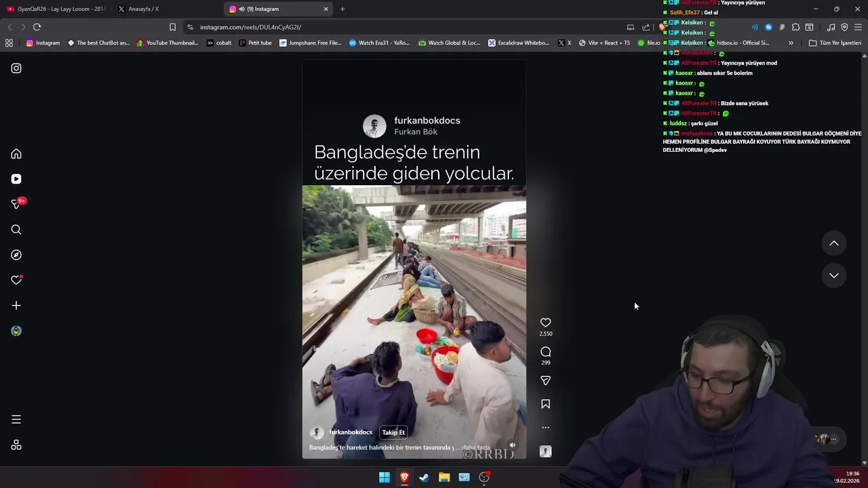Reload the Instagram page
This screenshot has height=488, width=868.
tap(37, 27)
